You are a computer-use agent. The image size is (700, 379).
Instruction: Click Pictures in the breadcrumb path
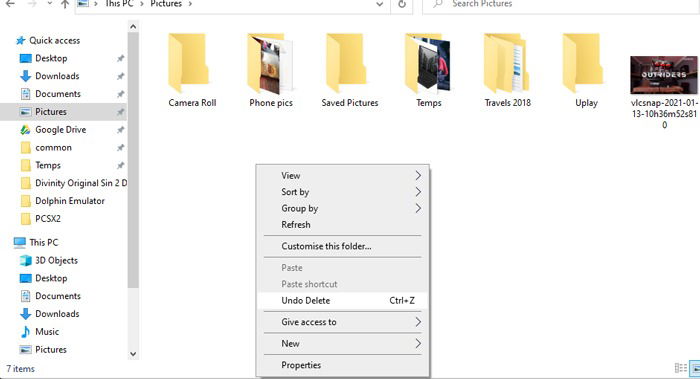(166, 4)
